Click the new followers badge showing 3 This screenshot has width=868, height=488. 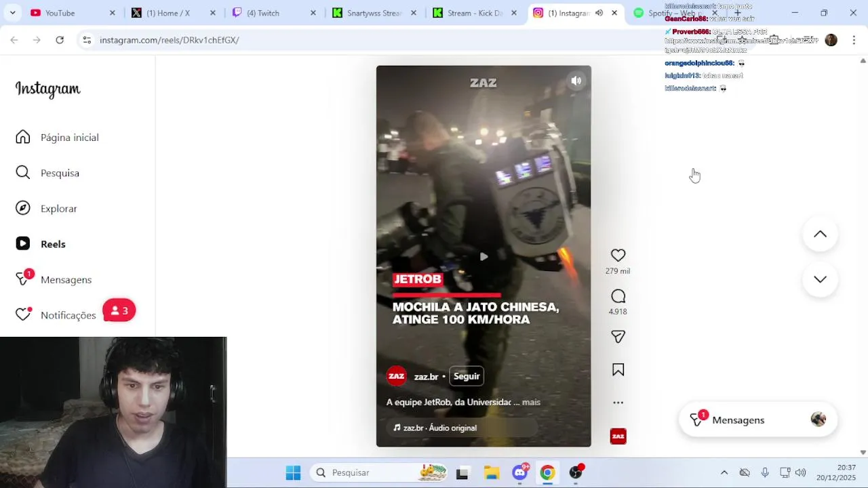click(x=119, y=310)
